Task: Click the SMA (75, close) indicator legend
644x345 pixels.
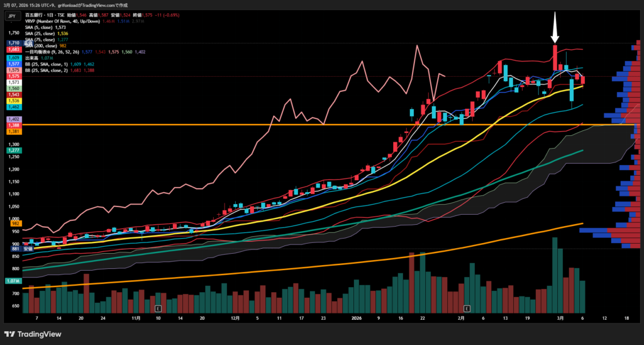Action: (52, 40)
